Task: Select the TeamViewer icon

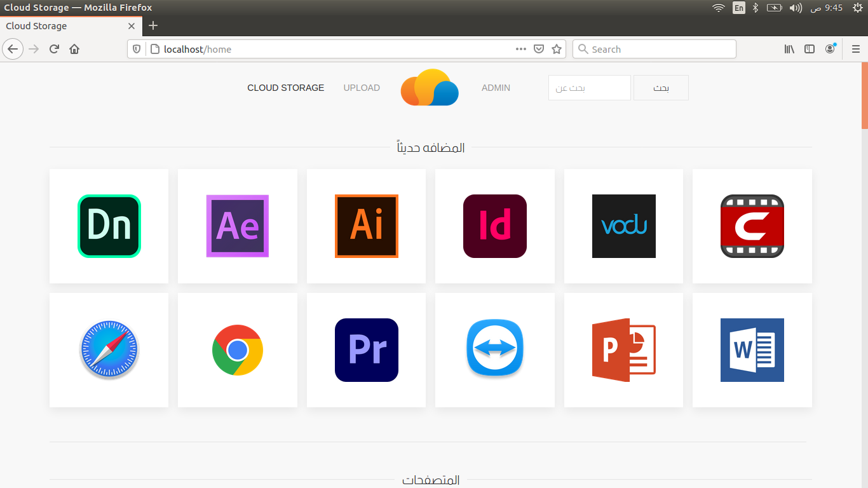Action: (x=495, y=350)
